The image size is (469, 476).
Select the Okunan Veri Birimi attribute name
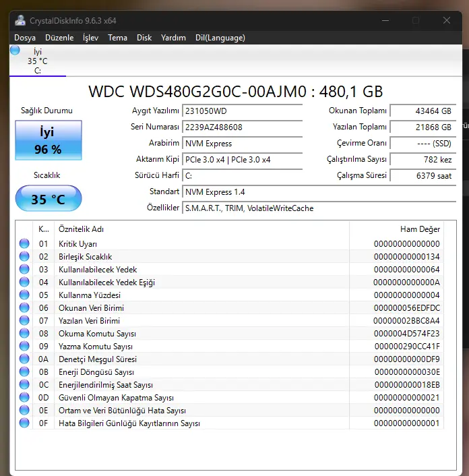[x=92, y=308]
